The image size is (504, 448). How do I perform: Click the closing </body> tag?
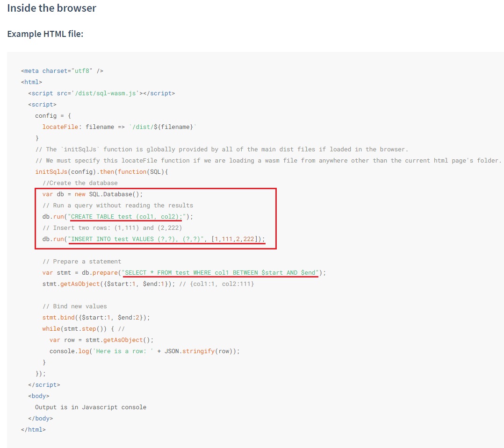(41, 419)
